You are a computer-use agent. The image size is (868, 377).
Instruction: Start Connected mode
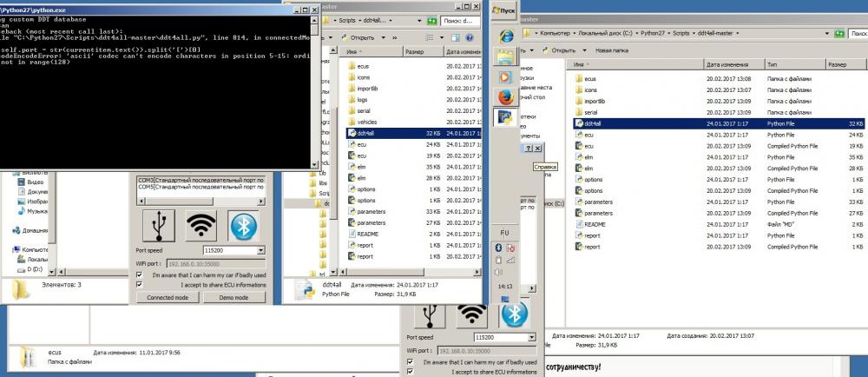[168, 297]
